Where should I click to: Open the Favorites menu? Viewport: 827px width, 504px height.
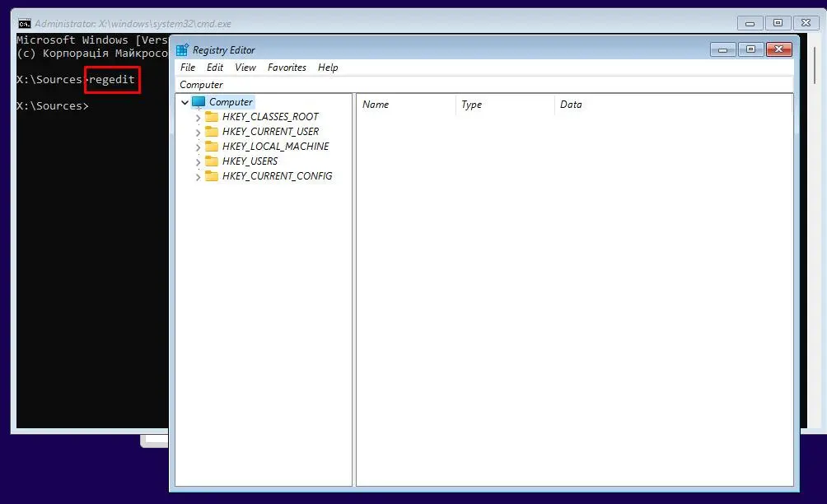click(x=287, y=68)
